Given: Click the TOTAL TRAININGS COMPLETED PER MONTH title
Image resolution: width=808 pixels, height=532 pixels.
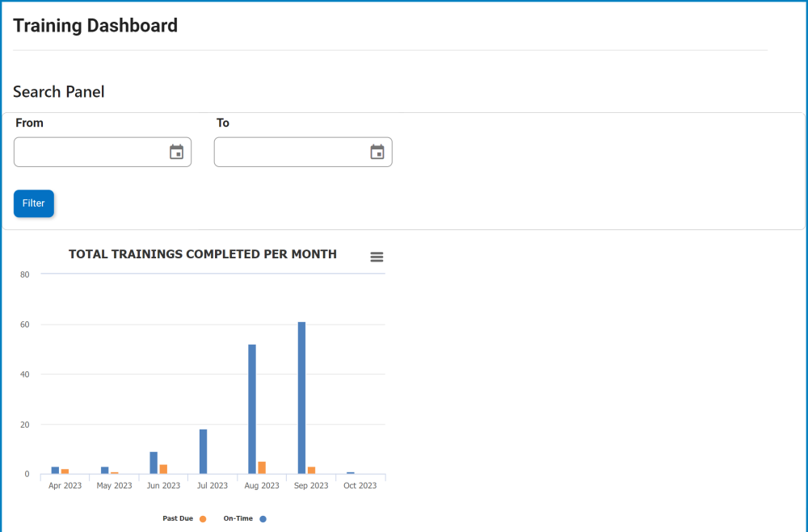Looking at the screenshot, I should point(203,253).
